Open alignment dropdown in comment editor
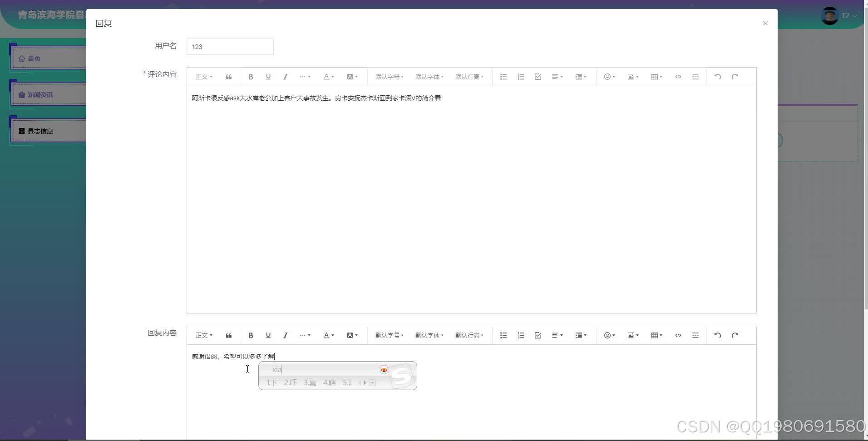Viewport: 868px width, 441px height. point(557,77)
